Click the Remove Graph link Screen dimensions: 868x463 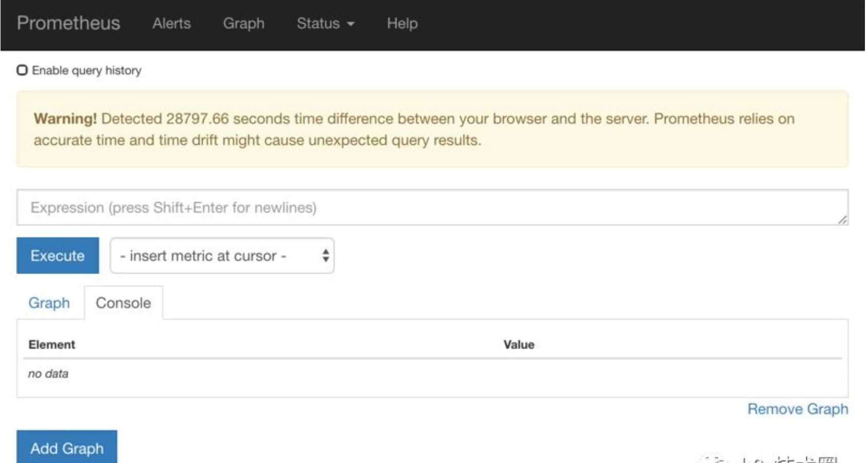(798, 409)
